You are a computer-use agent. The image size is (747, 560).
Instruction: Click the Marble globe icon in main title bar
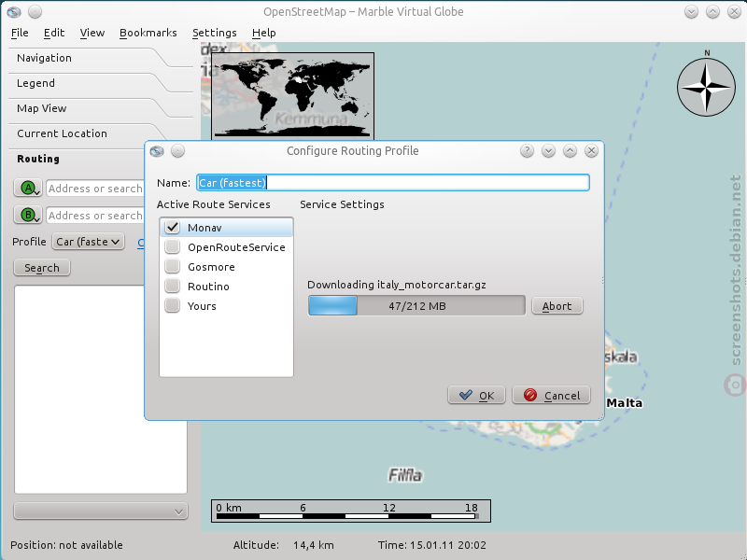coord(14,12)
